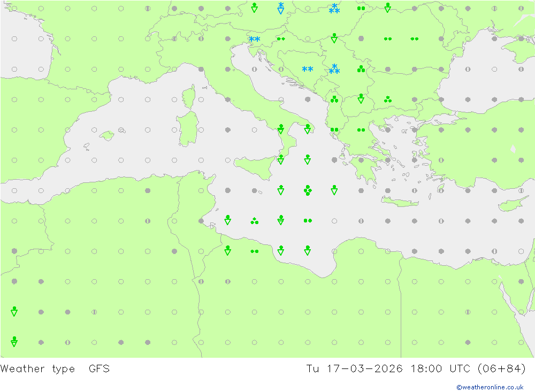
Task: Click the large three-dot rain symbol right of the Serbian snowflakes
Action: tap(361, 70)
